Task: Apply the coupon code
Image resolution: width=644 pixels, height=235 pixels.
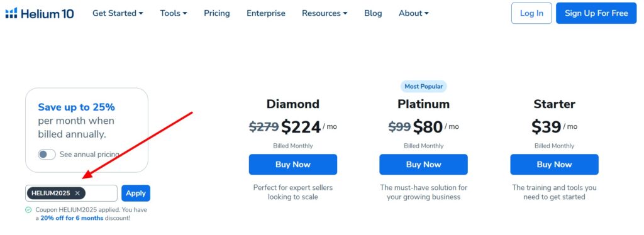Action: coord(136,193)
